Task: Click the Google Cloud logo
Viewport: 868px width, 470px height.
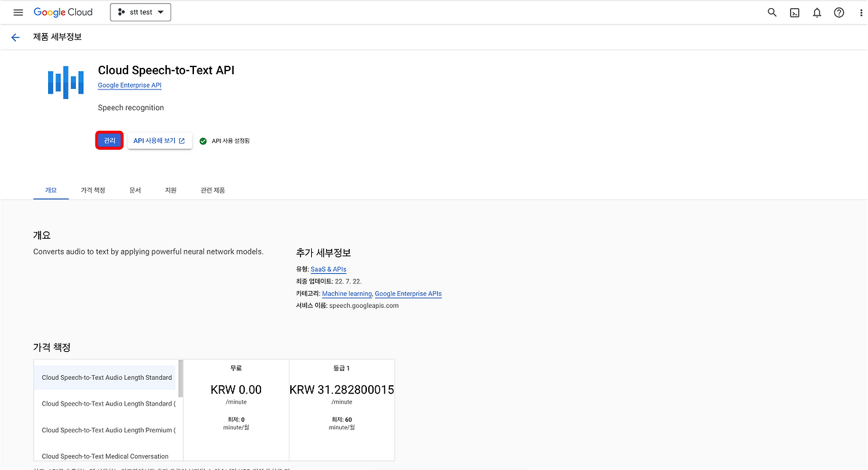Action: click(63, 12)
